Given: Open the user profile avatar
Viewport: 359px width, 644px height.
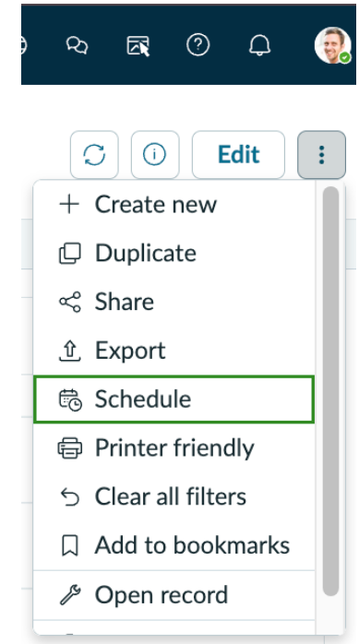Looking at the screenshot, I should [333, 45].
